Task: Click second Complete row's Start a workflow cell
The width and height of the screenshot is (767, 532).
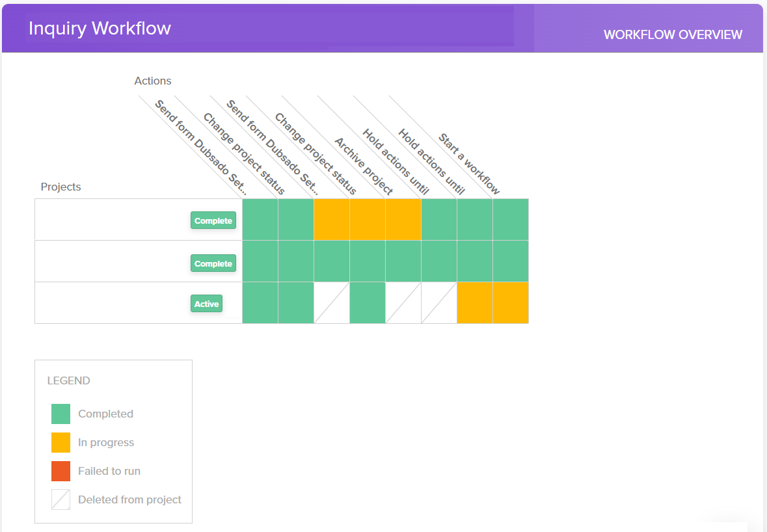Action: tap(511, 261)
